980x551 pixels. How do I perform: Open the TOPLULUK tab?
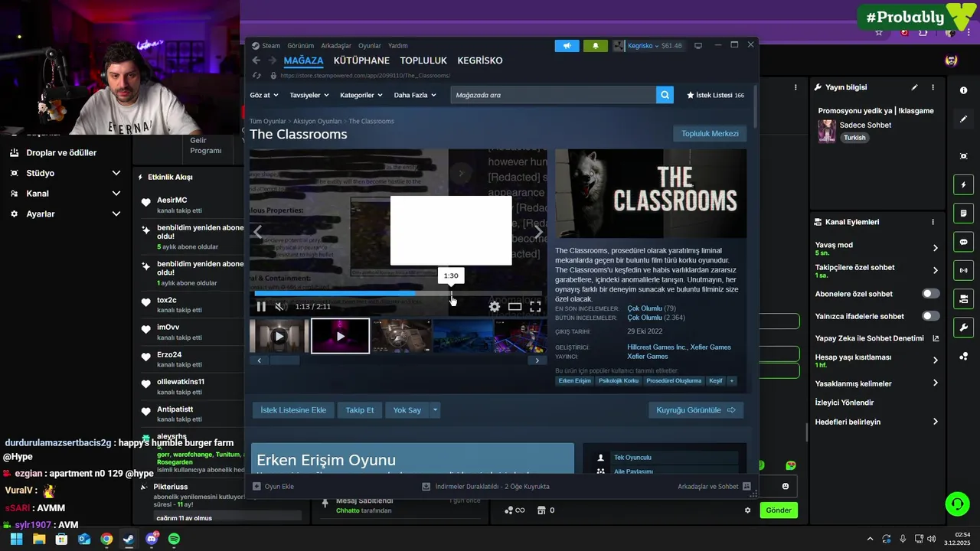tap(423, 60)
